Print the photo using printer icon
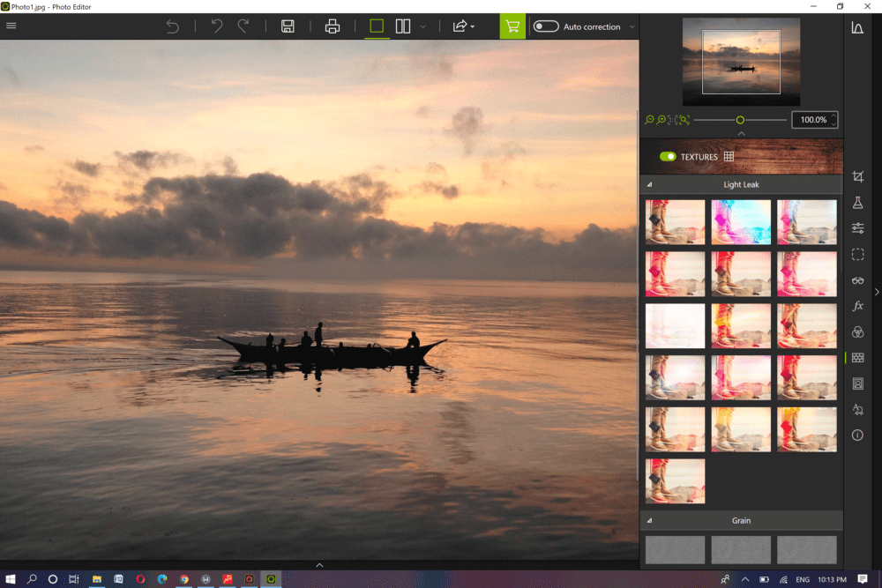Image resolution: width=882 pixels, height=588 pixels. tap(333, 26)
